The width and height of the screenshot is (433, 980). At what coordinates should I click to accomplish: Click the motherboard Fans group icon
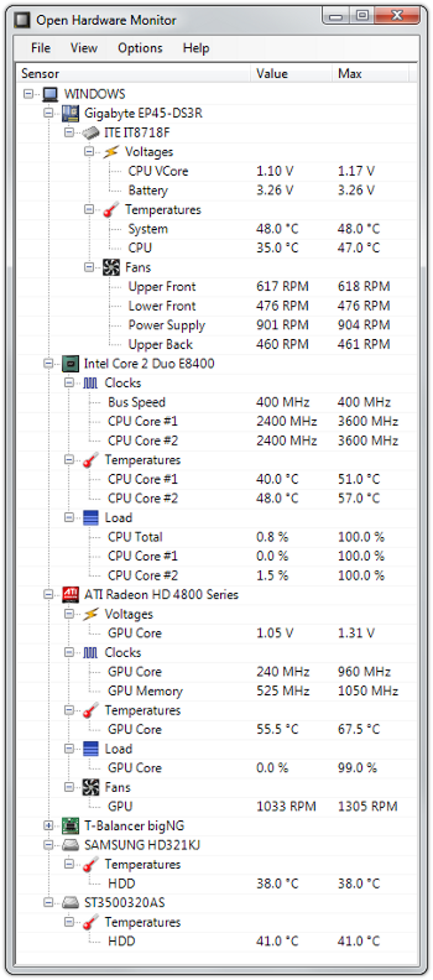click(111, 268)
